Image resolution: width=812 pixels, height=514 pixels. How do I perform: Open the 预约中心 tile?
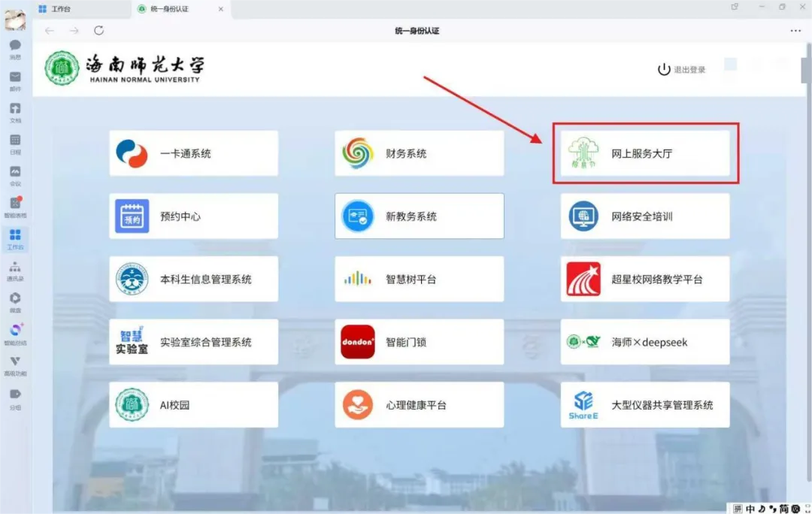point(194,216)
